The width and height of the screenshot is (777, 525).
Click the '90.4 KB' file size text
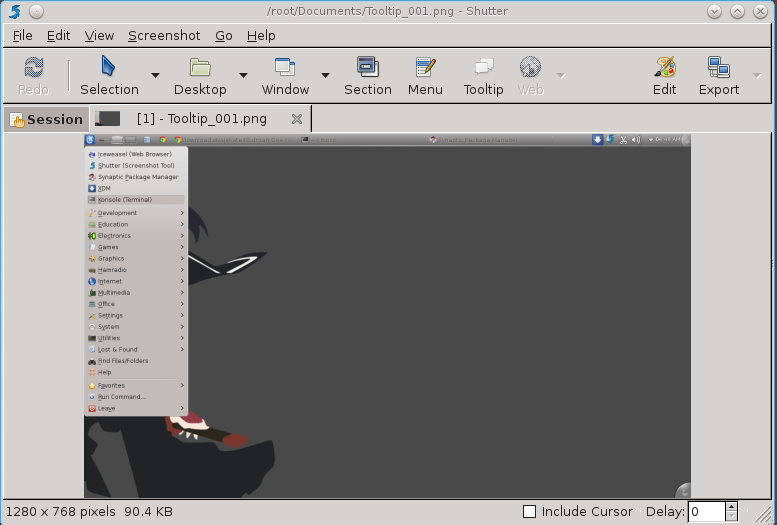coord(148,512)
